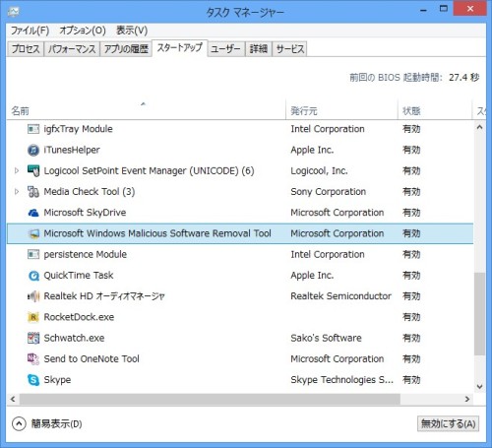Open the ファイル(F) menu
Viewport: 492px width, 448px height.
coord(30,31)
